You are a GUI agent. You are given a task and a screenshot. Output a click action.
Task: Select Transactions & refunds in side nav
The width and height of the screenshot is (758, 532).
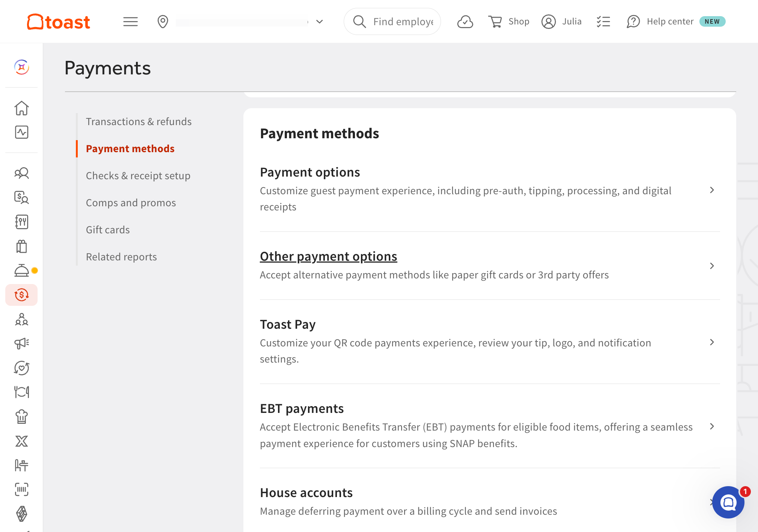(x=139, y=122)
